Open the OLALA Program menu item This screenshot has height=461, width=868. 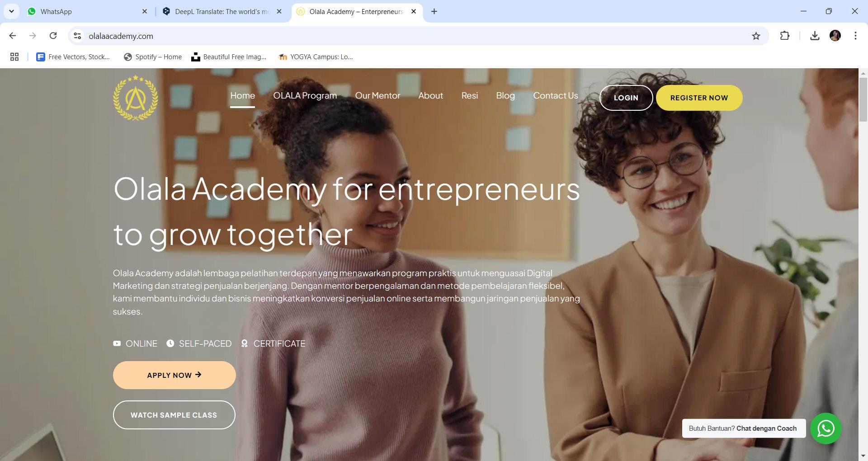pyautogui.click(x=305, y=96)
